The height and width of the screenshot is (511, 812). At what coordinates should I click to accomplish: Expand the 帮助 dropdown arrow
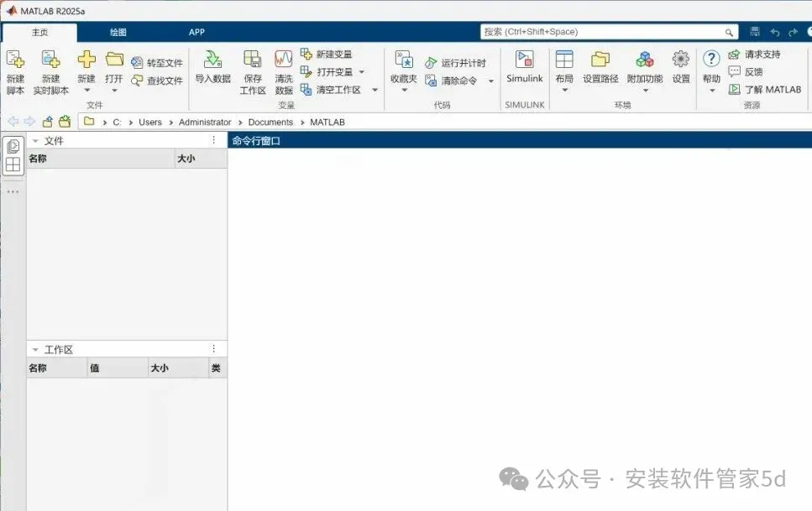pos(712,91)
